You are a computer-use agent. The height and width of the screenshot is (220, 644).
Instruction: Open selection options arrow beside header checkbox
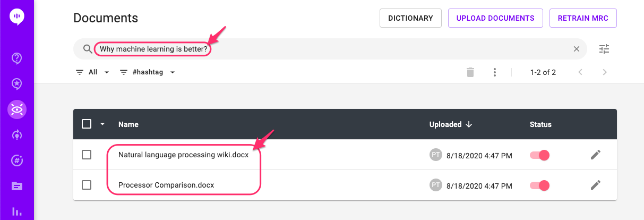coord(102,124)
